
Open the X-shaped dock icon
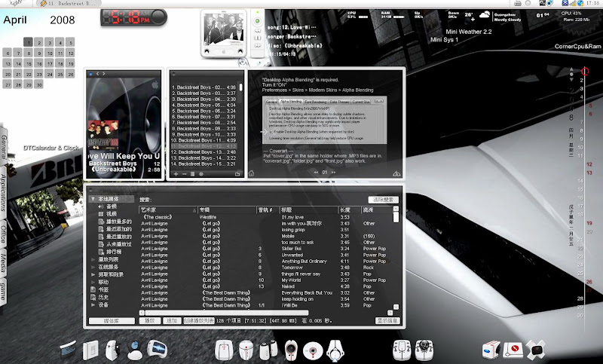[535, 350]
